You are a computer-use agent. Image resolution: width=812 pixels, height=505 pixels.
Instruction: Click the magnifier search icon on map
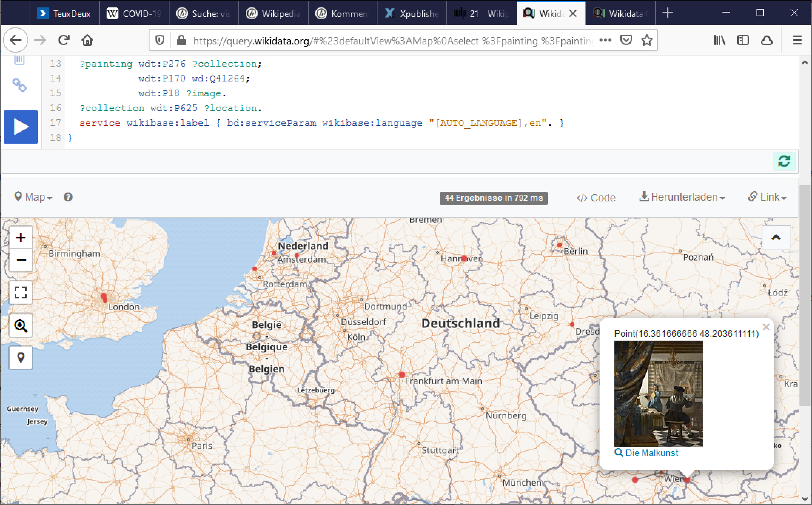tap(21, 325)
